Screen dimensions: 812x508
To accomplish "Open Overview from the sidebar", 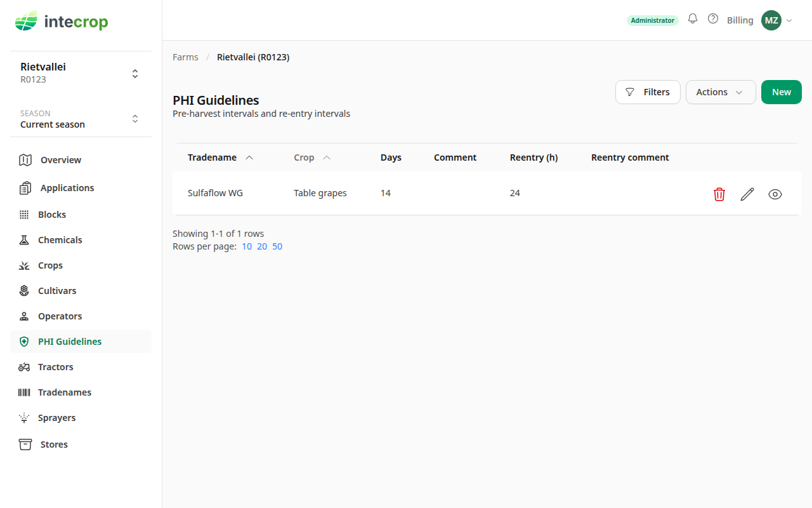I will [x=81, y=160].
